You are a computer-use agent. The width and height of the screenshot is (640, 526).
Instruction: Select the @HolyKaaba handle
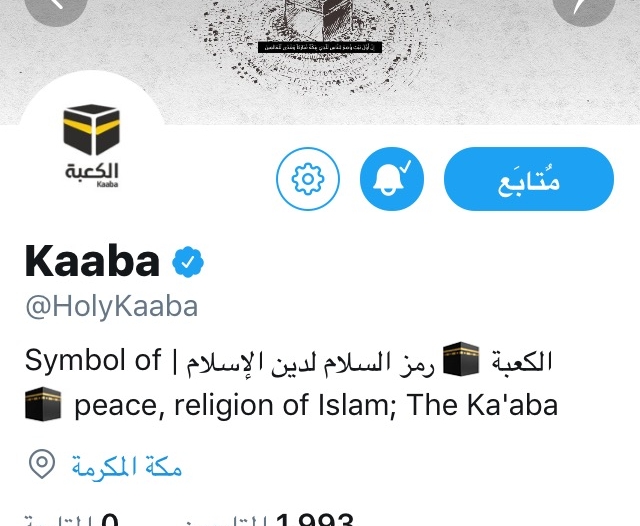(111, 306)
